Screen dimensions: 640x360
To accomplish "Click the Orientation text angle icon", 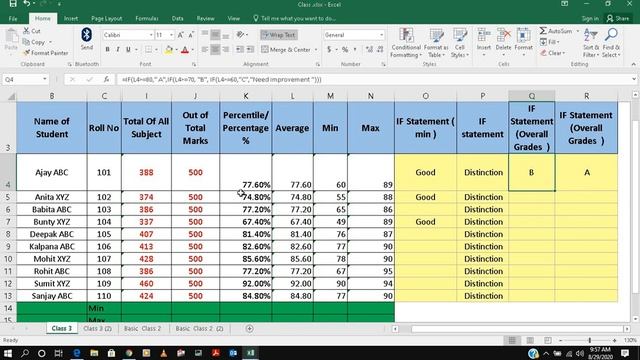I will click(x=241, y=35).
